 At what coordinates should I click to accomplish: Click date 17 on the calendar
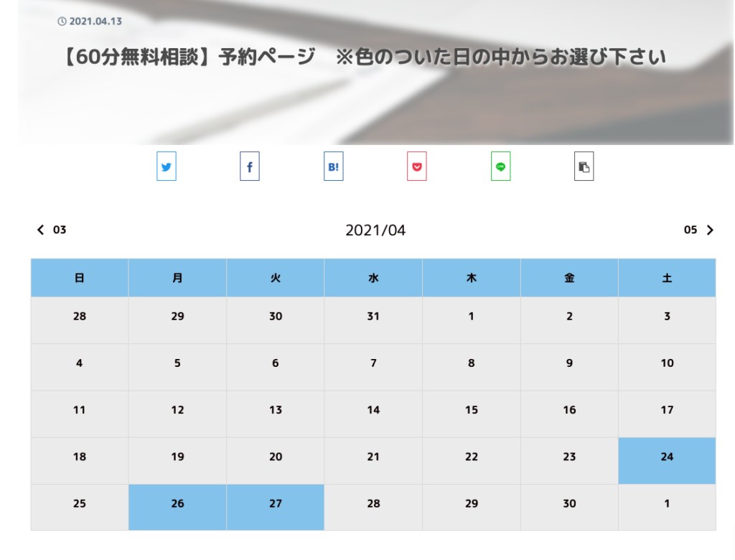667,414
